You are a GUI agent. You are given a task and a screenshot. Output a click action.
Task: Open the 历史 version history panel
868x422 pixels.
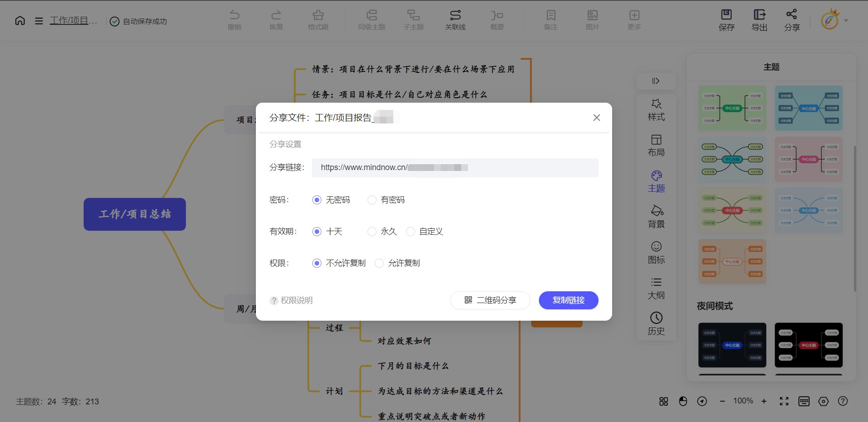[x=656, y=324]
